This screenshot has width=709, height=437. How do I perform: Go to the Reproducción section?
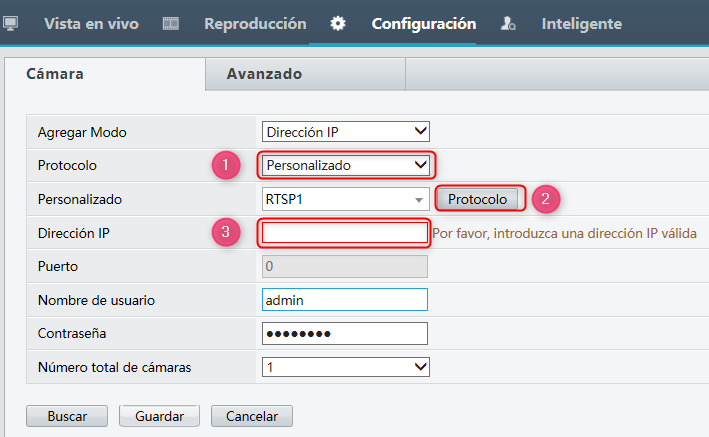tap(255, 24)
